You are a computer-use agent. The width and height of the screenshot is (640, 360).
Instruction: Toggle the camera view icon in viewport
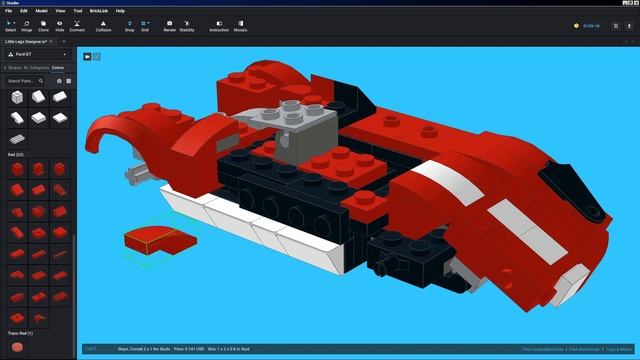87,57
